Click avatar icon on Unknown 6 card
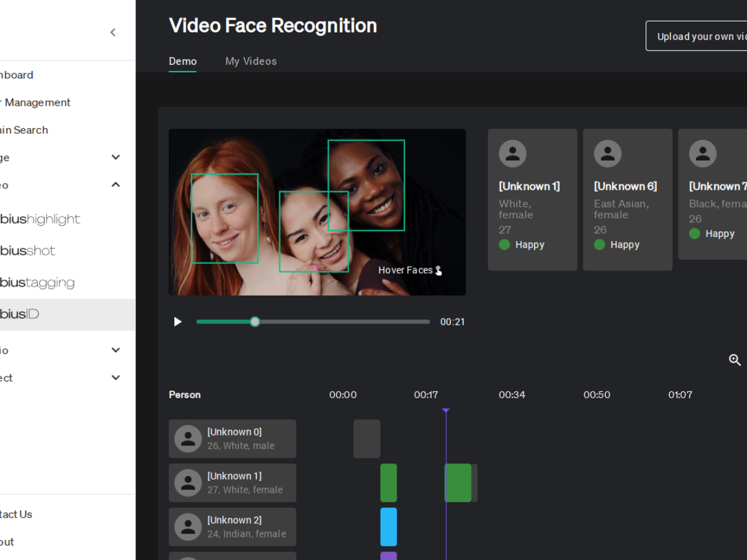Screen dimensions: 747x560 click(608, 153)
